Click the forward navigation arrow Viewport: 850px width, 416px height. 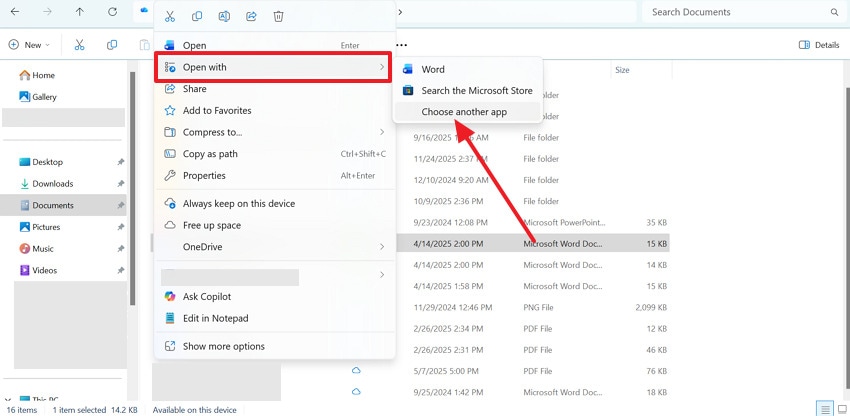pos(48,12)
